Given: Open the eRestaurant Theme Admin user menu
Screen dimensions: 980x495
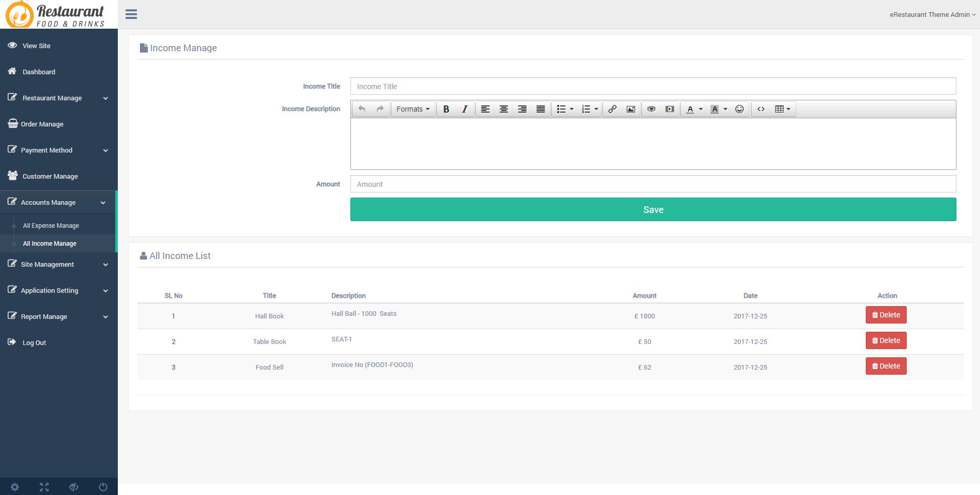Looking at the screenshot, I should coord(932,14).
